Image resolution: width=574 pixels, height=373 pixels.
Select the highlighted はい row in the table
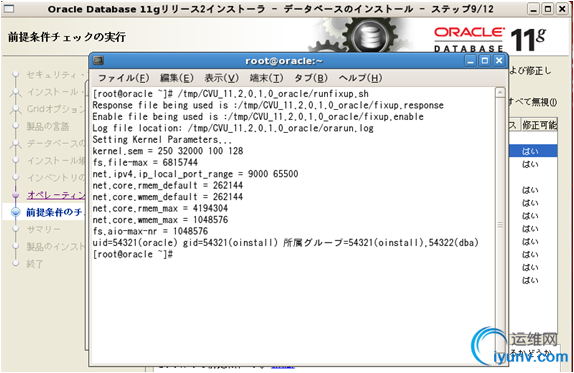pos(533,151)
